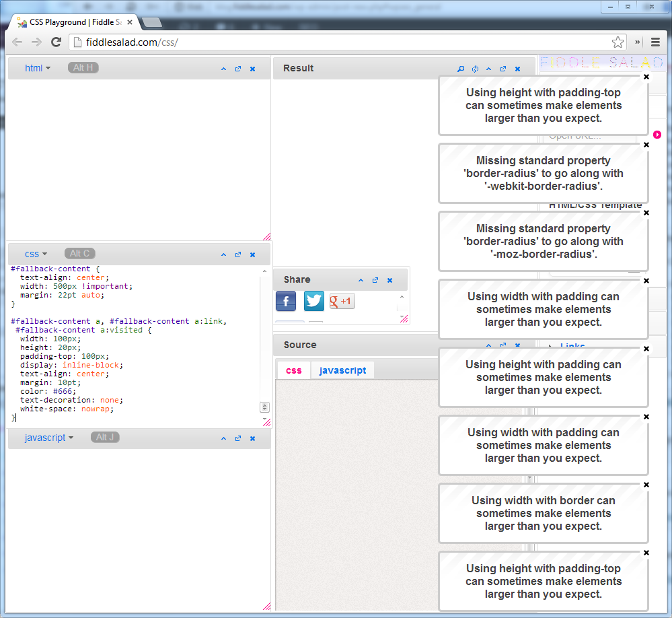This screenshot has width=672, height=618.
Task: Click the Alt H shortcut badge
Action: 83,68
